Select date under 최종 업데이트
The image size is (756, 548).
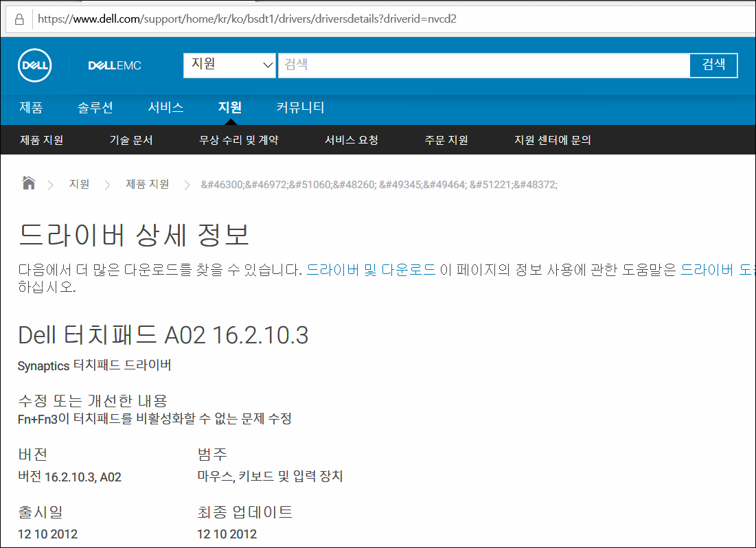(227, 534)
